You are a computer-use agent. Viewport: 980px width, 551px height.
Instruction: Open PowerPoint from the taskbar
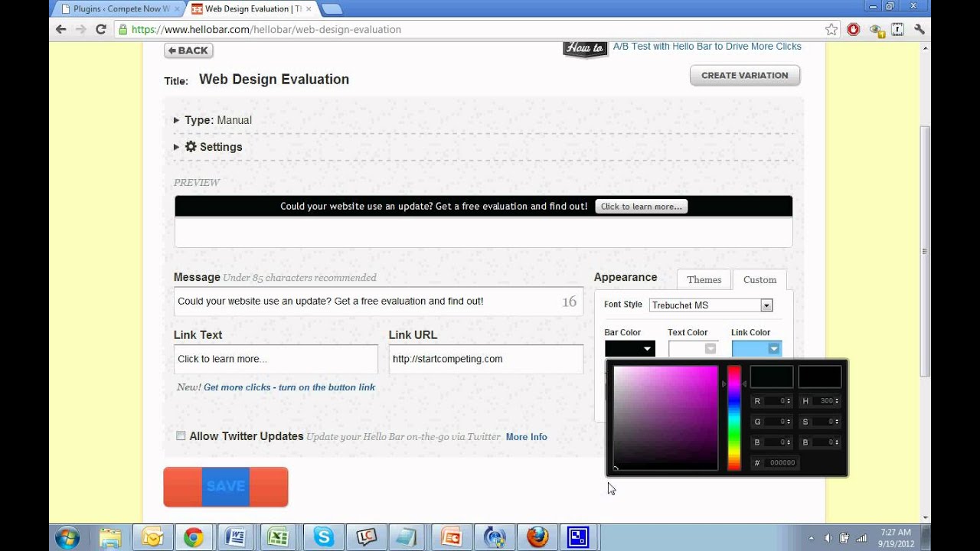tap(451, 538)
